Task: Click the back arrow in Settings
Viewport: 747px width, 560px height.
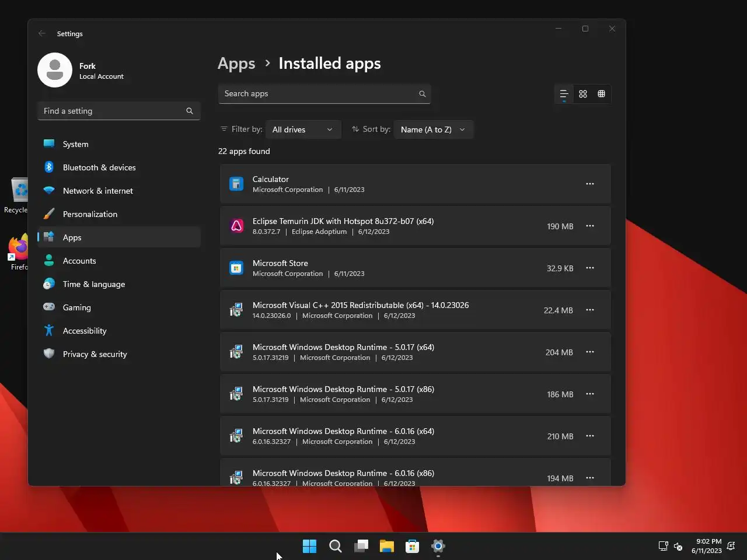Action: (42, 33)
